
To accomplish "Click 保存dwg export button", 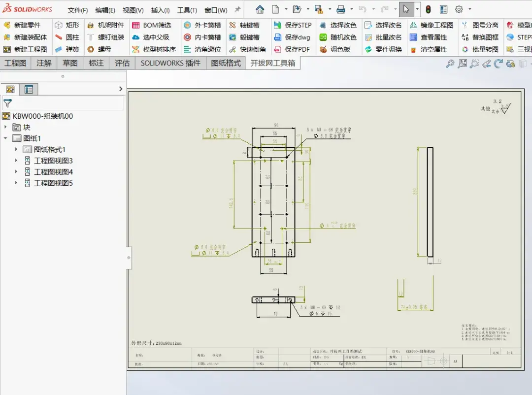I will point(292,37).
